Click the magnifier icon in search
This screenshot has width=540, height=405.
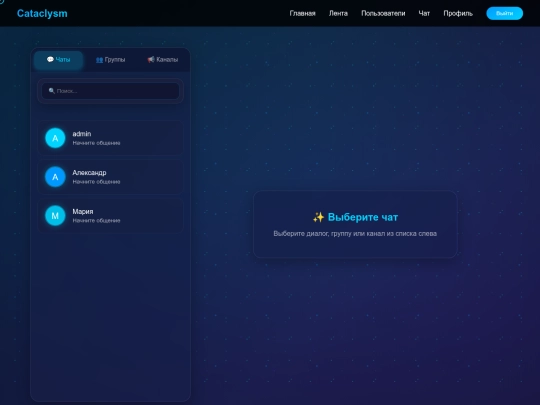[52, 91]
